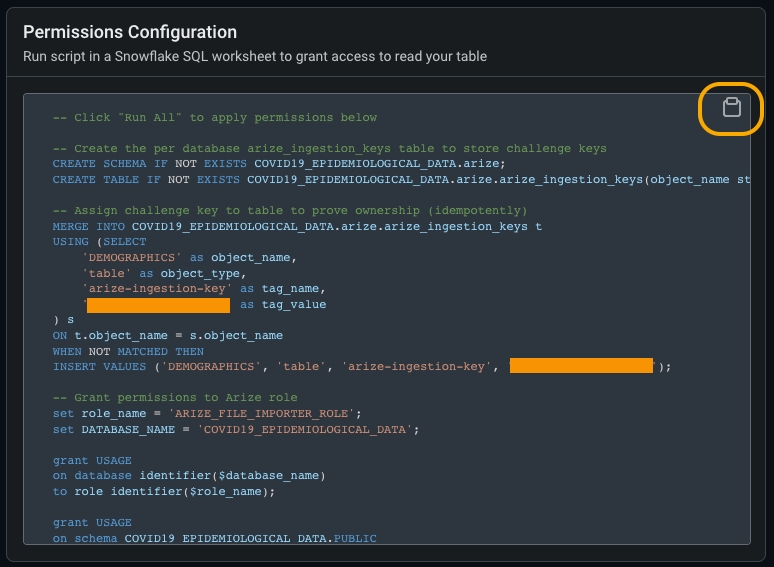The height and width of the screenshot is (567, 774).
Task: Click to role identifier($role_name) line
Action: coord(163,491)
